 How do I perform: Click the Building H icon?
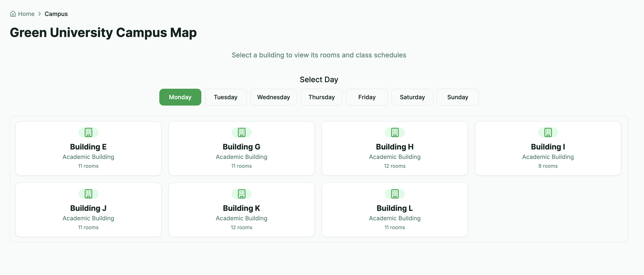point(395,132)
